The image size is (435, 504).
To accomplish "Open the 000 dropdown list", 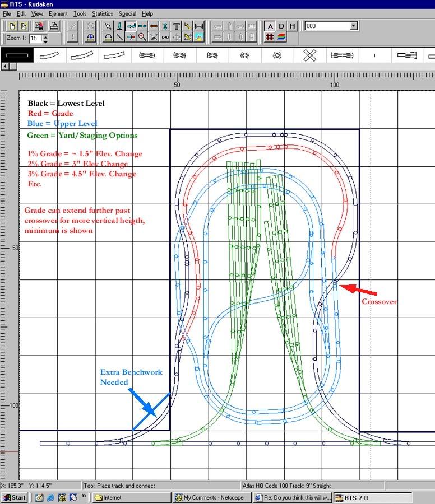I will tap(353, 26).
